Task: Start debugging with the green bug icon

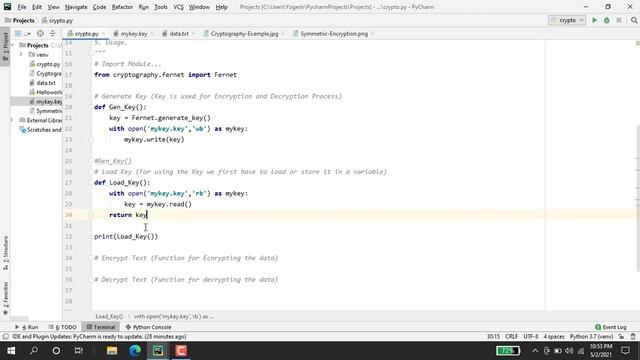Action: 607,20
